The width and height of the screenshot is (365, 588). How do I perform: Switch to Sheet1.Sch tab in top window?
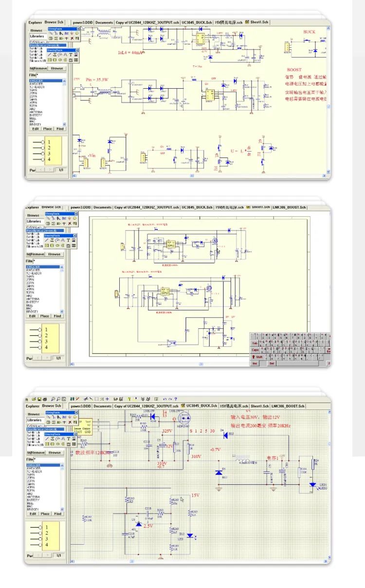coord(257,22)
